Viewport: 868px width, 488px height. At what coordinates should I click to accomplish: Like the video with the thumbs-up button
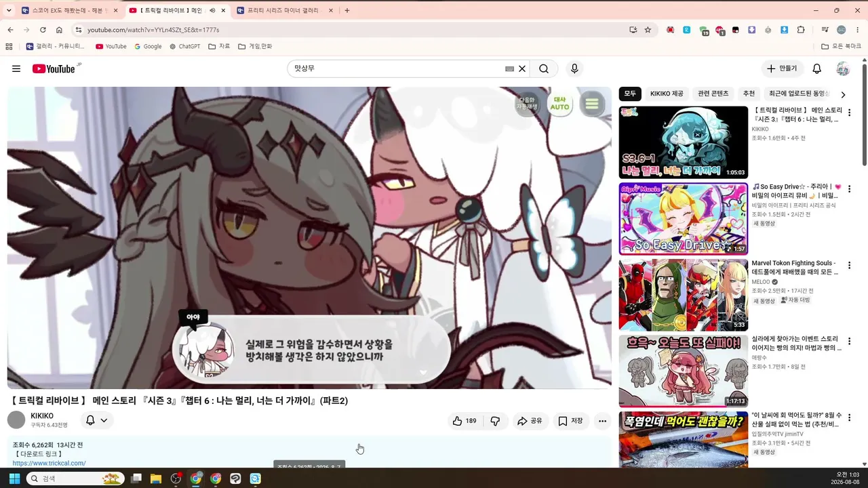pyautogui.click(x=465, y=421)
